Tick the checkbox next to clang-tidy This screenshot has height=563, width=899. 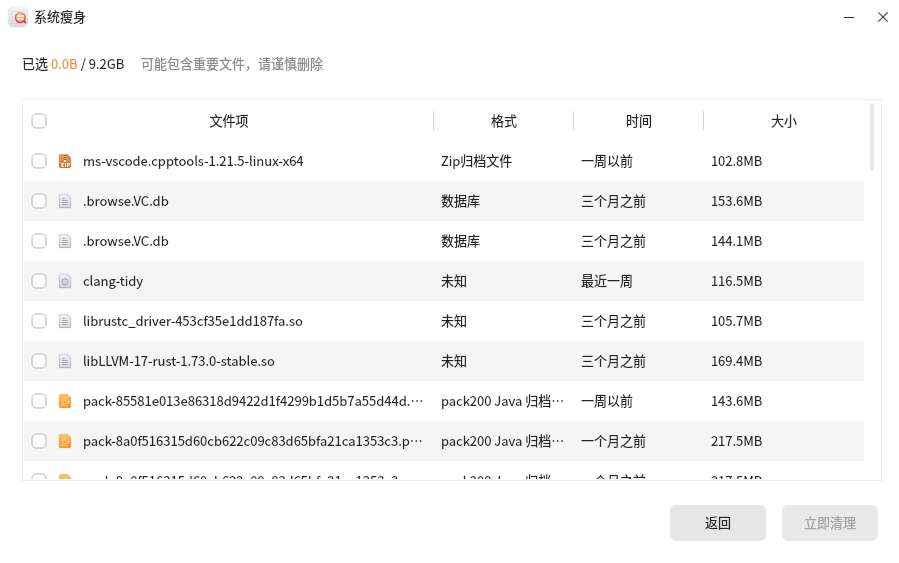[39, 281]
